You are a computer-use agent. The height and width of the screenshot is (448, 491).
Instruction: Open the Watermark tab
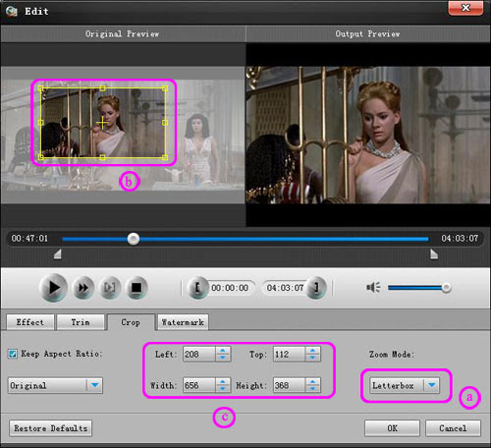pyautogui.click(x=183, y=322)
